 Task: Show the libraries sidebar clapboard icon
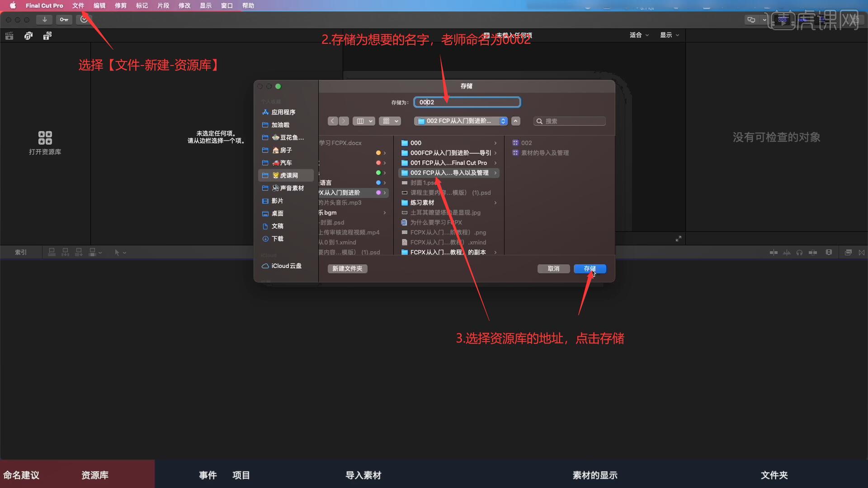[9, 36]
